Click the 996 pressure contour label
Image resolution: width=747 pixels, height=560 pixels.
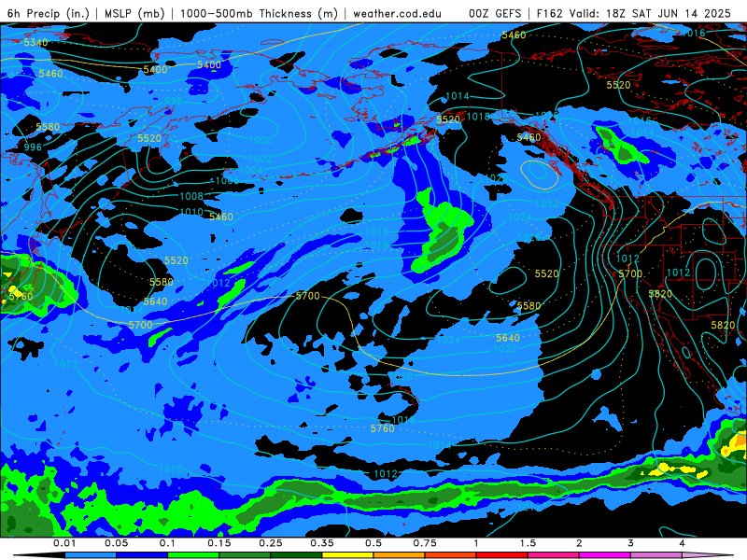click(x=33, y=147)
